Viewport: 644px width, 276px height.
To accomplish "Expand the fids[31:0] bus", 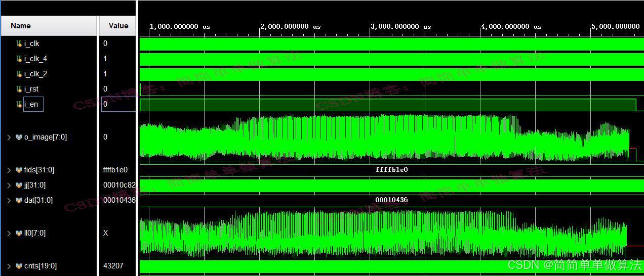I will [x=9, y=170].
